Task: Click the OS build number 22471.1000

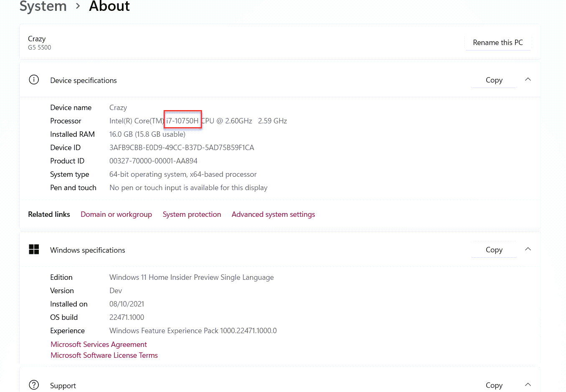Action: coord(126,317)
